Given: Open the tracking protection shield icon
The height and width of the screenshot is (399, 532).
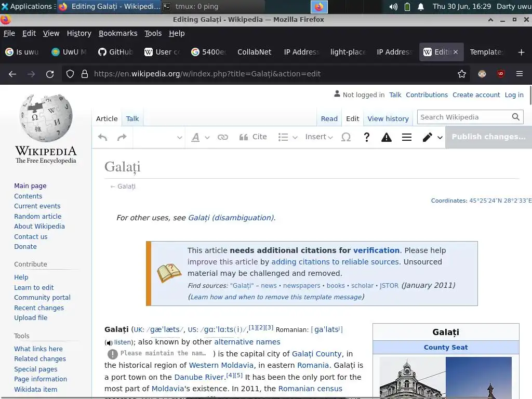Looking at the screenshot, I should click(70, 74).
